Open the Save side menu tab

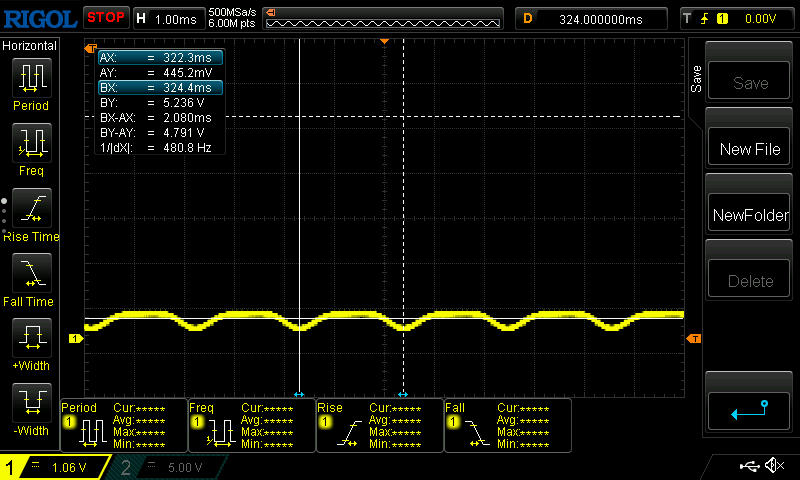tap(697, 80)
